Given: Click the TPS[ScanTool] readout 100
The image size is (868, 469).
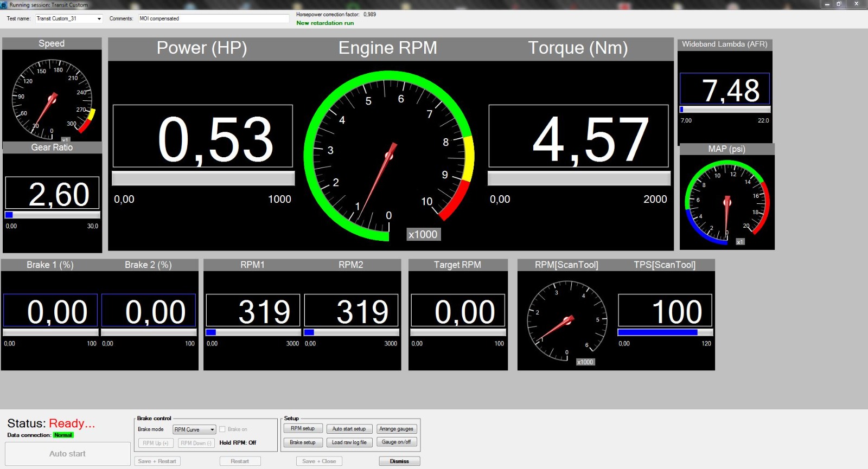Looking at the screenshot, I should pyautogui.click(x=665, y=311).
